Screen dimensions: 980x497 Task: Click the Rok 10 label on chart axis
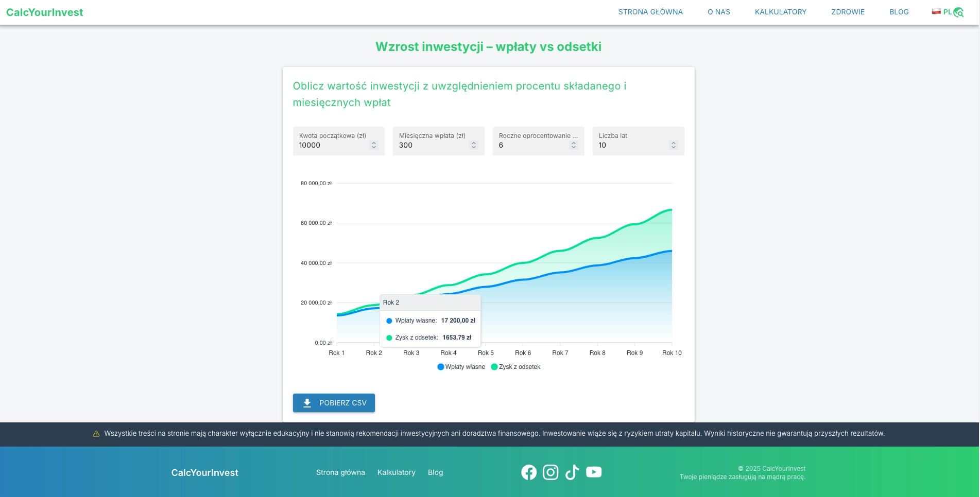click(x=672, y=353)
